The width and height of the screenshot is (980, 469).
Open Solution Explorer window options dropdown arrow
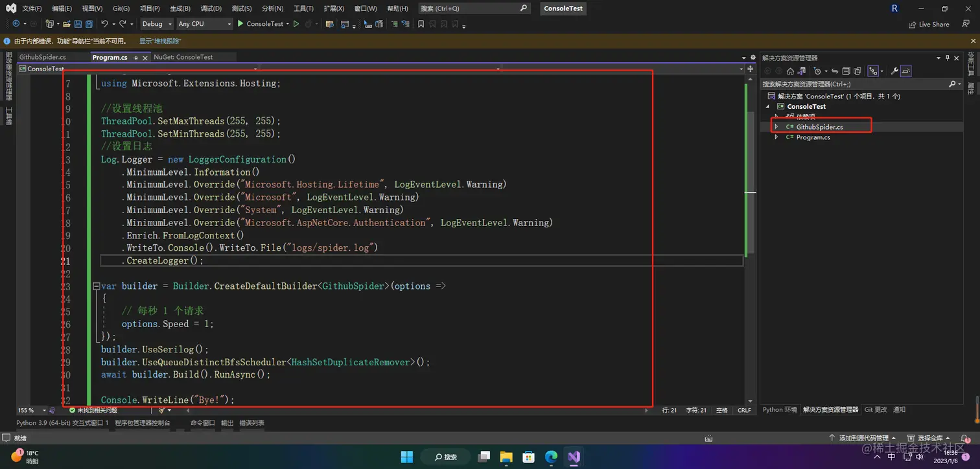939,58
